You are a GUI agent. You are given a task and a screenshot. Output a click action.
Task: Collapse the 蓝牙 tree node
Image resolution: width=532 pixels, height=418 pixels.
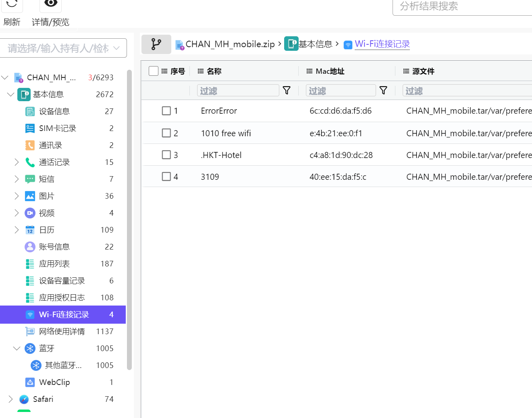[x=17, y=348]
